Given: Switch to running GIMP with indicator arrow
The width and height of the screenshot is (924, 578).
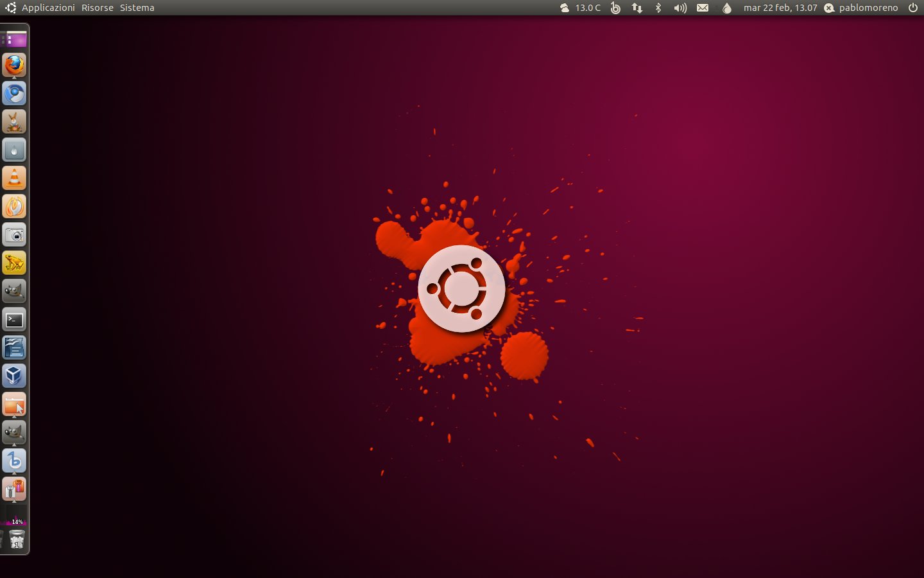Looking at the screenshot, I should click(14, 433).
